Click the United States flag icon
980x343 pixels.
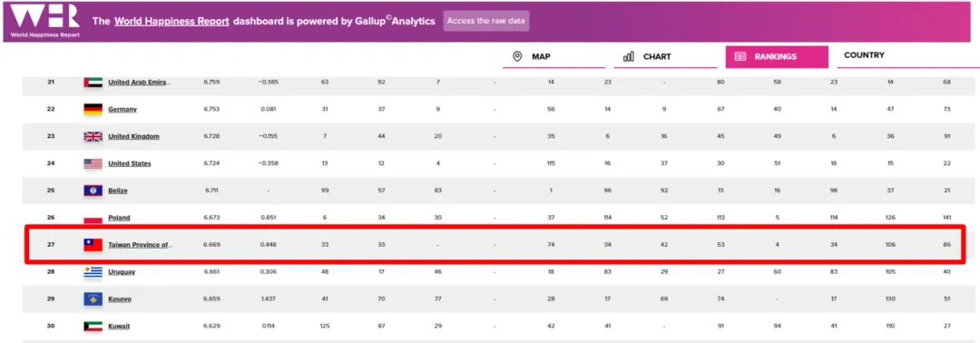coord(93,163)
